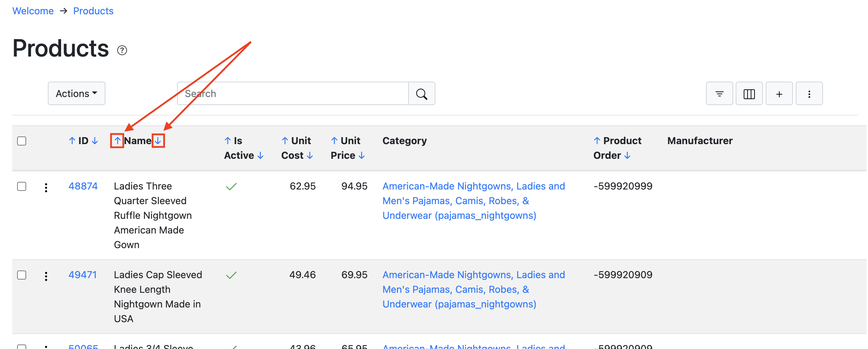Sort Name column descending arrow
868x349 pixels.
coord(158,141)
